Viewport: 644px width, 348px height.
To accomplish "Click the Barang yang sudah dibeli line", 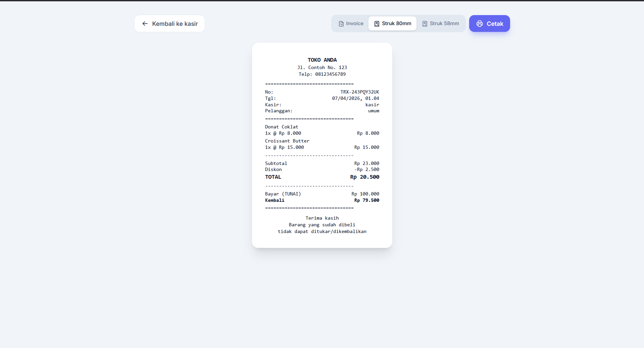I will click(322, 225).
